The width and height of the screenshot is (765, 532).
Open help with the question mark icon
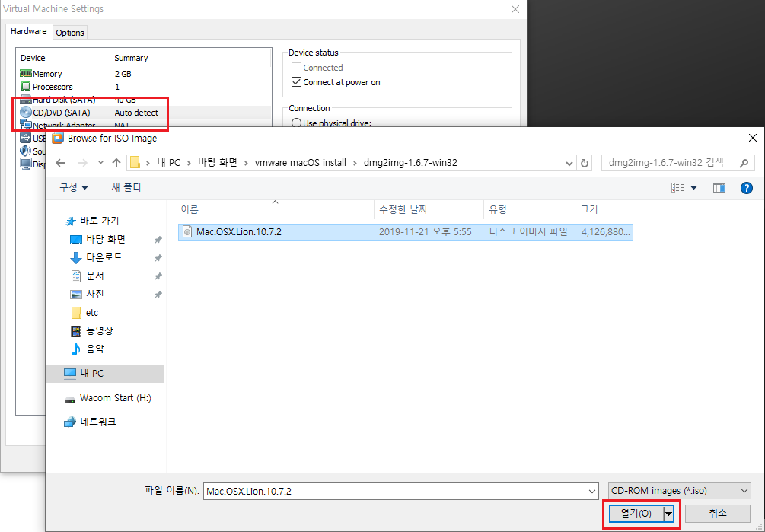click(x=747, y=188)
